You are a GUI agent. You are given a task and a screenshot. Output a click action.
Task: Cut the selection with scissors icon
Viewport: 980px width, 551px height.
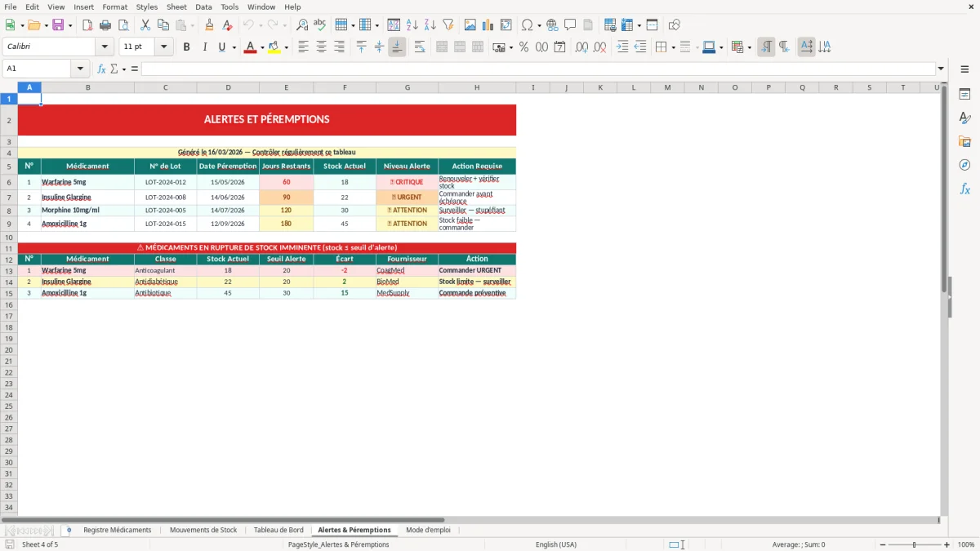click(x=145, y=24)
